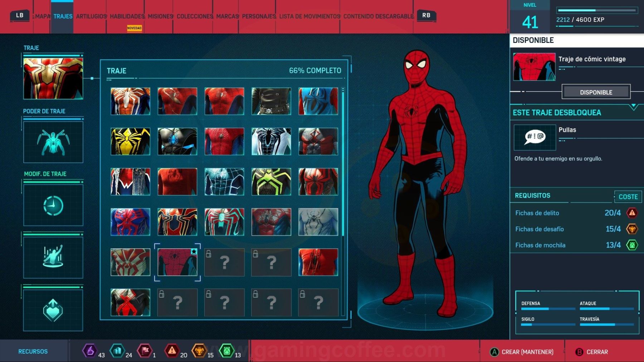The image size is (644, 362).
Task: Click the green backpack token resource icon
Action: [x=226, y=351]
